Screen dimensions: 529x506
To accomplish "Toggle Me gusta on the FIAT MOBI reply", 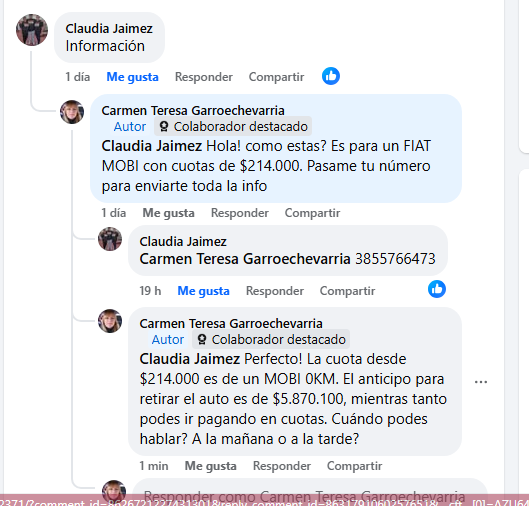I will coord(168,213).
